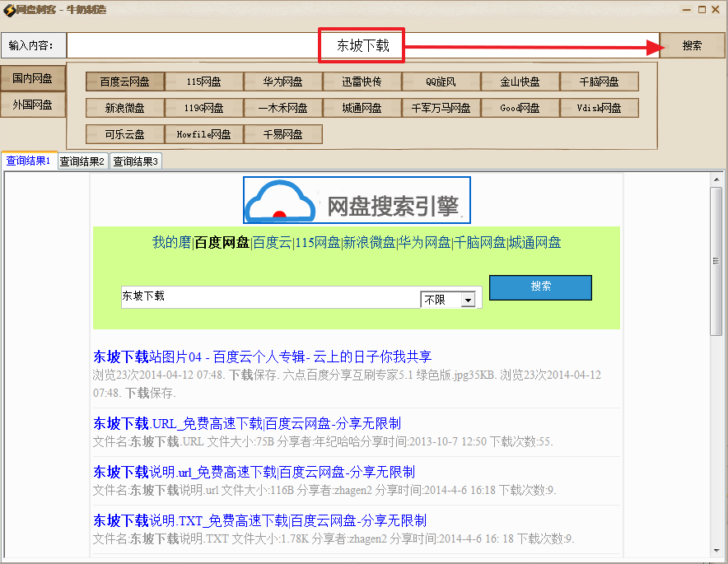Click the description text mentioning 年纪哈哈

coord(323,441)
